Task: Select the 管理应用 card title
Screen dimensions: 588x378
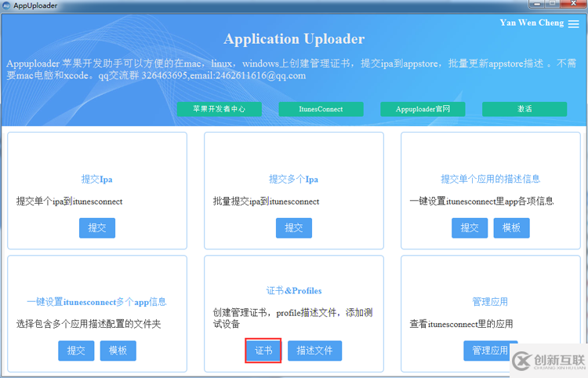Action: pyautogui.click(x=490, y=301)
